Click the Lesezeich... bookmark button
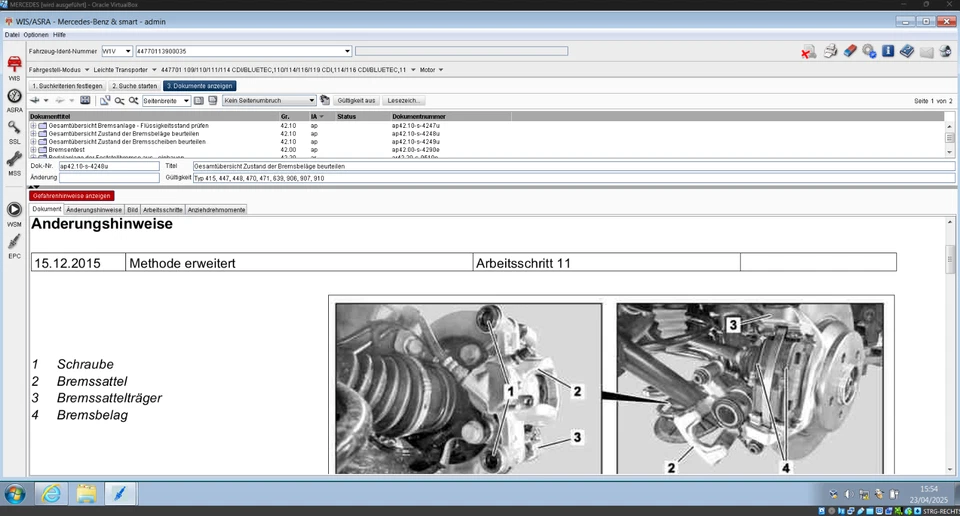This screenshot has width=960, height=516. (x=403, y=100)
